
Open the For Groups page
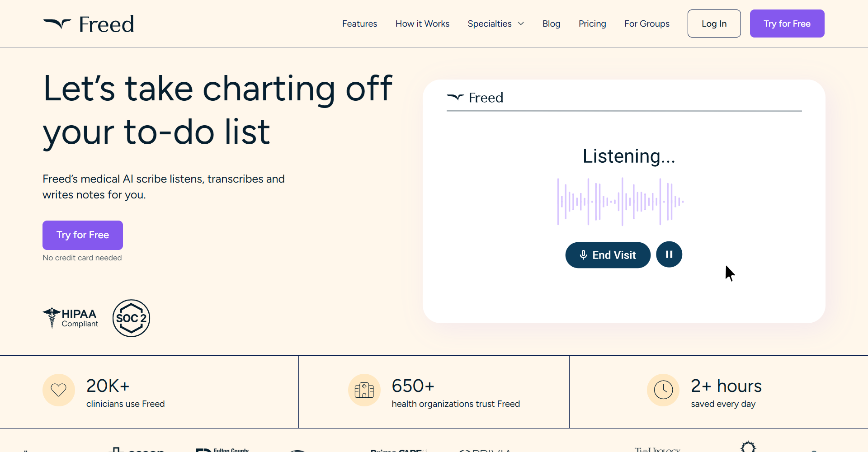[x=646, y=24]
